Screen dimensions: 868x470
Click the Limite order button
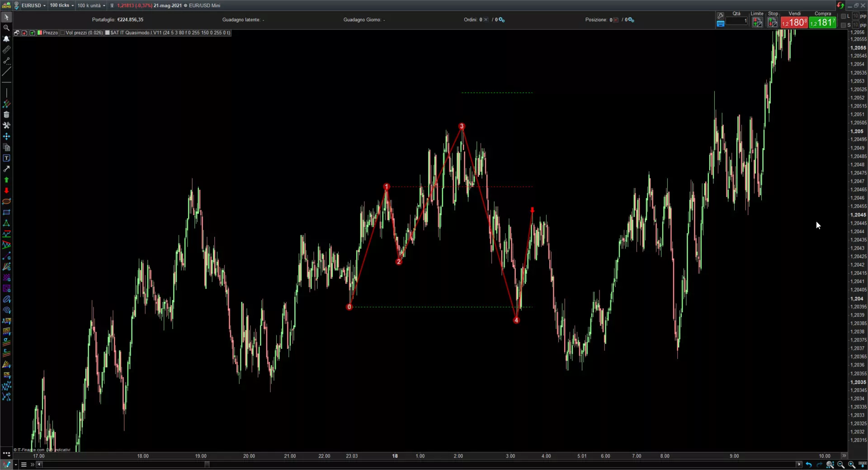tap(757, 22)
